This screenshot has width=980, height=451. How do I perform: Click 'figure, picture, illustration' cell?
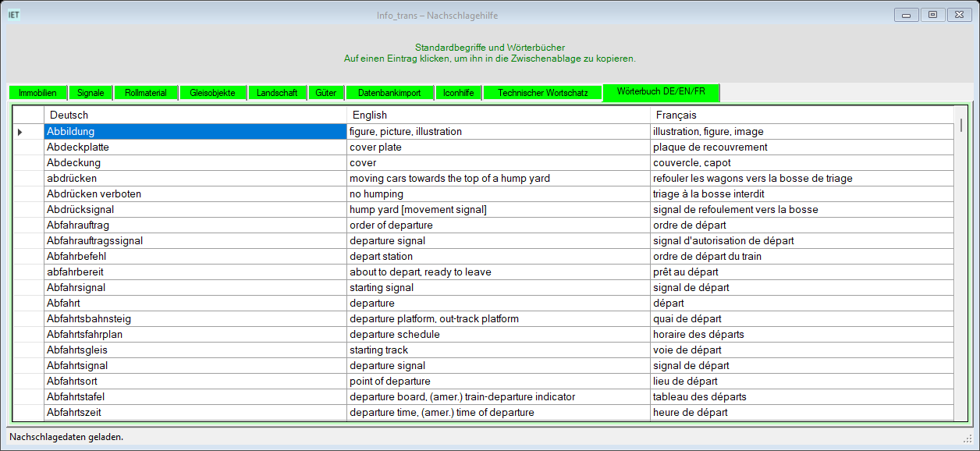pyautogui.click(x=499, y=132)
